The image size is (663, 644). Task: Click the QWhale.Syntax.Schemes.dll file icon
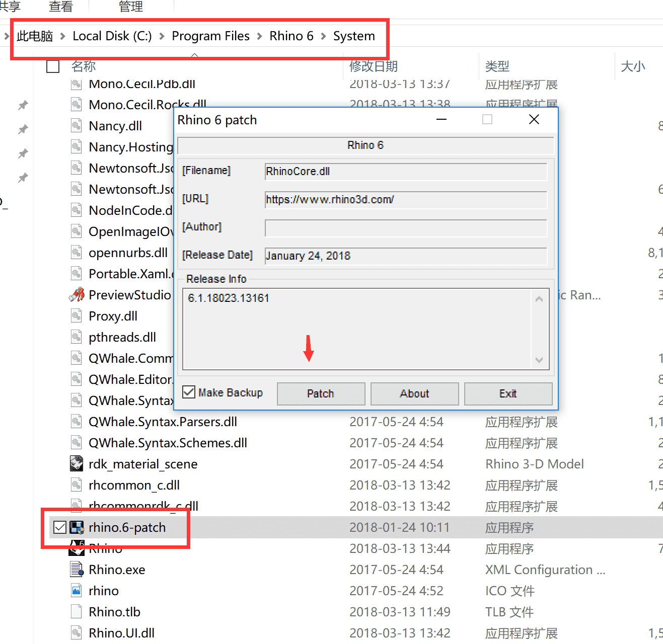[77, 443]
